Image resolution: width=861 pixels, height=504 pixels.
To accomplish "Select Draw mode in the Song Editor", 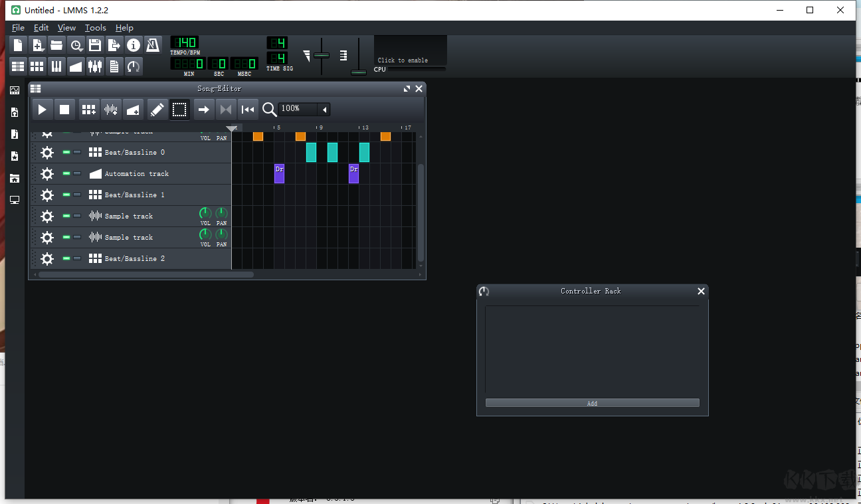I will coord(157,109).
